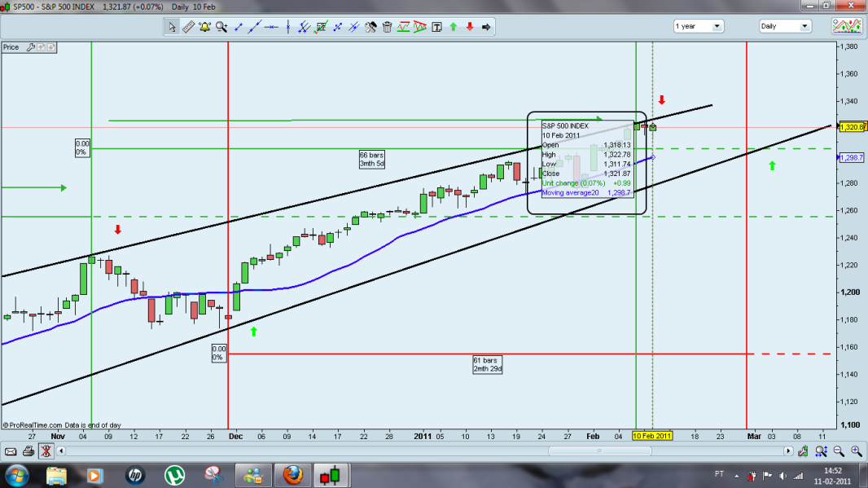
Task: Click the scrollbar right arrow
Action: (x=788, y=451)
